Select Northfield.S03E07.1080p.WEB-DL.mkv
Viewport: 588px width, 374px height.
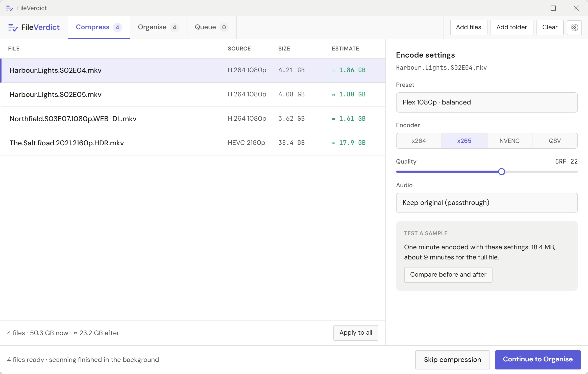point(193,119)
